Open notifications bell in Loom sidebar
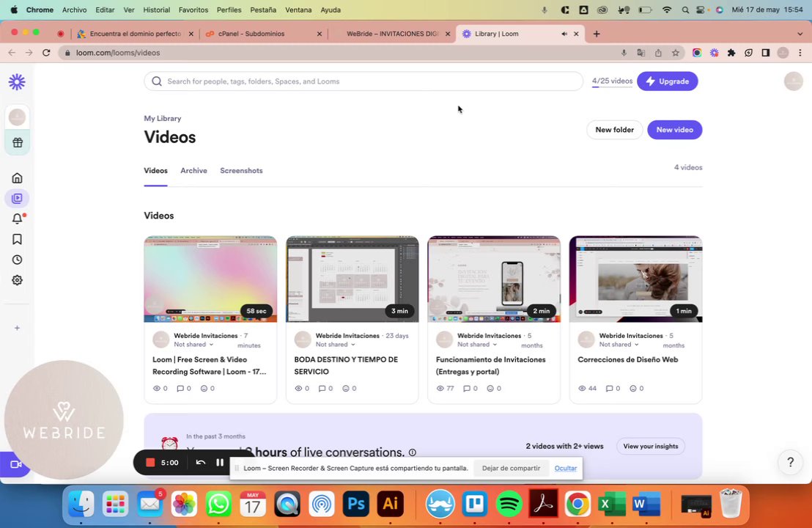Image resolution: width=812 pixels, height=528 pixels. coord(17,219)
